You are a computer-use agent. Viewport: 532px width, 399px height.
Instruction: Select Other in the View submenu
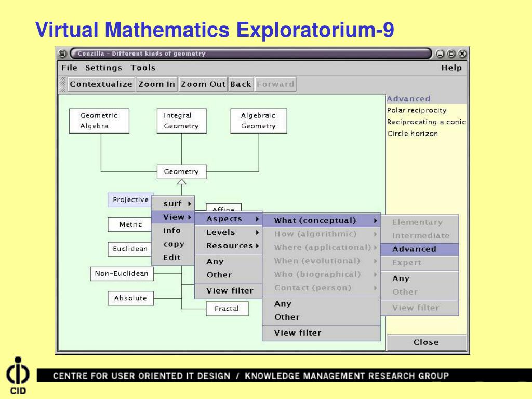(229, 275)
